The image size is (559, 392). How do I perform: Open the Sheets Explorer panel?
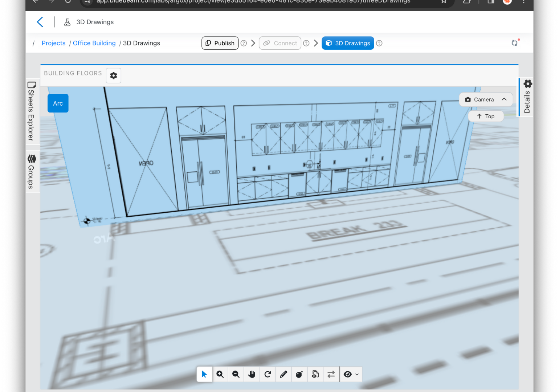[32, 111]
